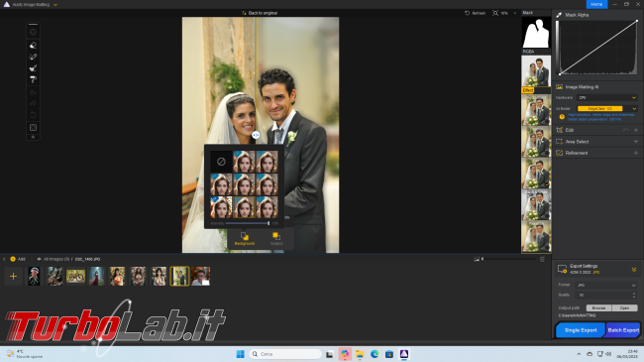The height and width of the screenshot is (362, 644).
Task: Click the Windows Start button
Action: pyautogui.click(x=241, y=354)
